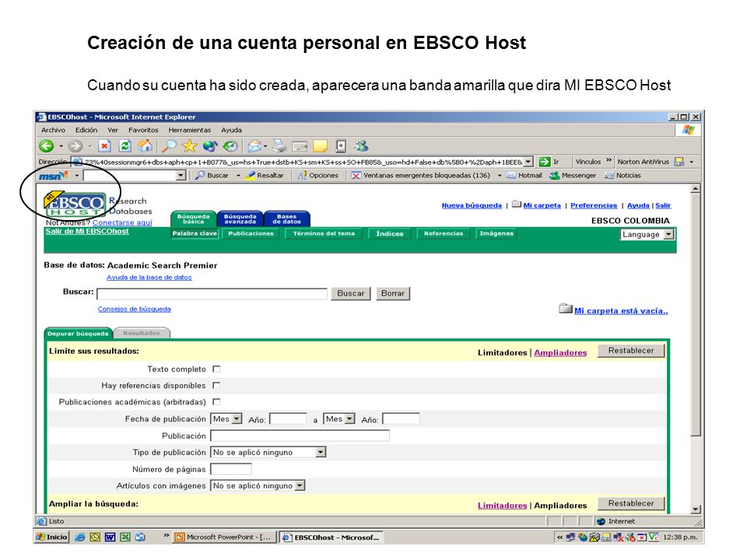The height and width of the screenshot is (560, 747).
Task: Click the Norton AntiVirus toolbar icon
Action: coord(679,162)
